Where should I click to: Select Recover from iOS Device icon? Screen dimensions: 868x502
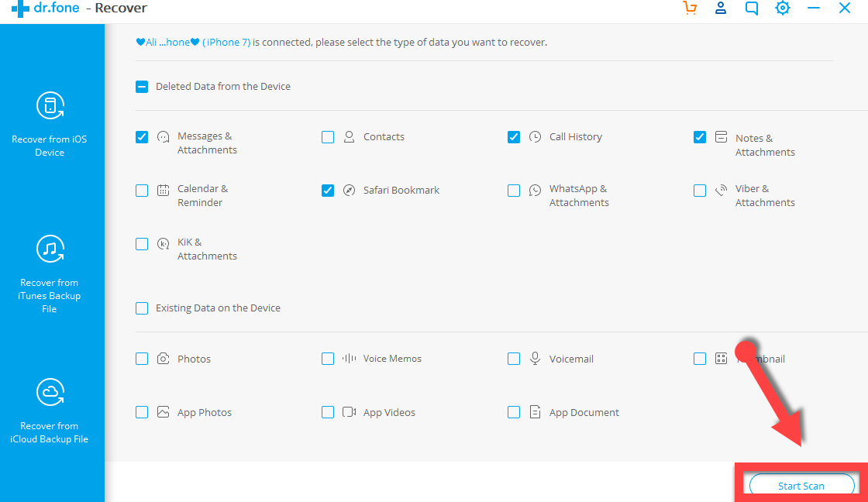tap(50, 105)
